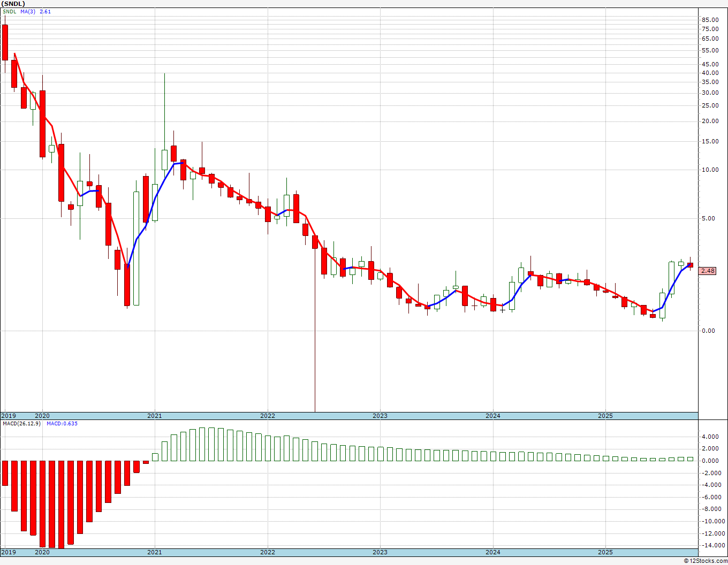Click 2019 on the price chart time axis

[x=8, y=416]
